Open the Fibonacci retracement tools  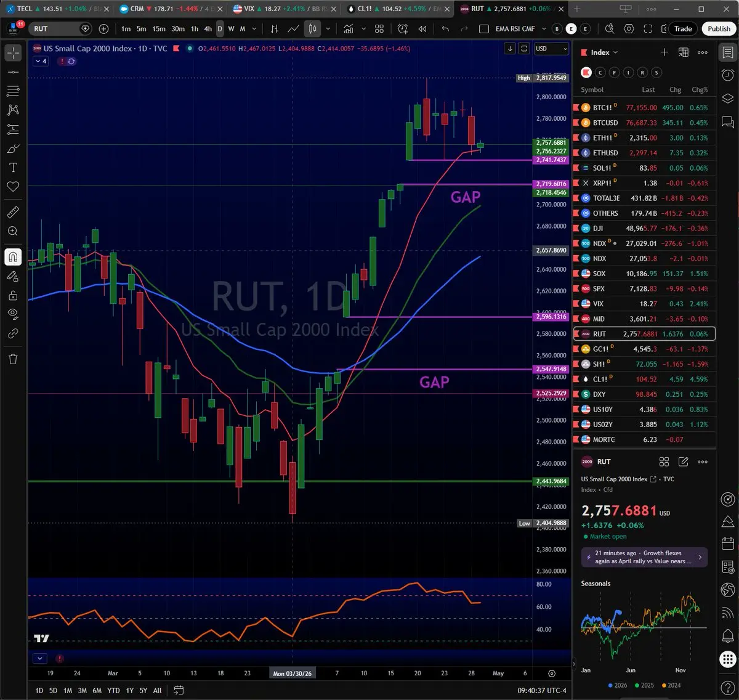(13, 91)
